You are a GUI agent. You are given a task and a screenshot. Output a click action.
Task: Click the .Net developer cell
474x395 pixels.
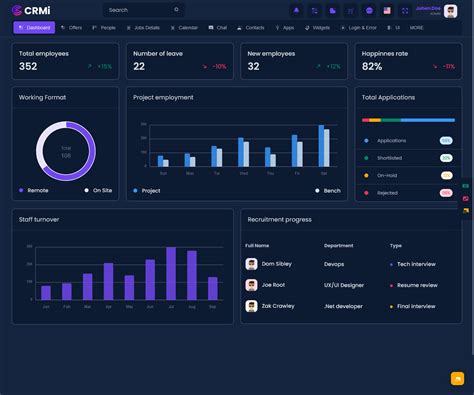[343, 306]
